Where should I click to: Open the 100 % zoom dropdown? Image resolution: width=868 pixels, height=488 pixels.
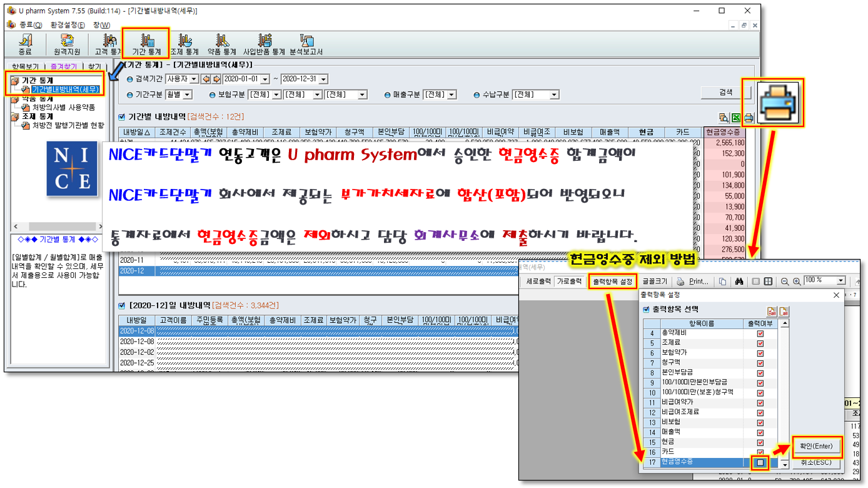840,281
